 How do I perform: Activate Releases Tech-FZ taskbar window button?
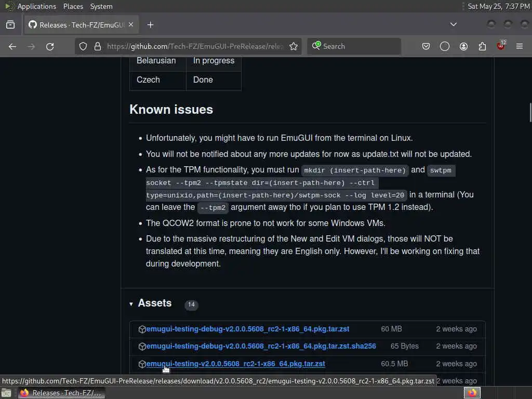click(61, 393)
